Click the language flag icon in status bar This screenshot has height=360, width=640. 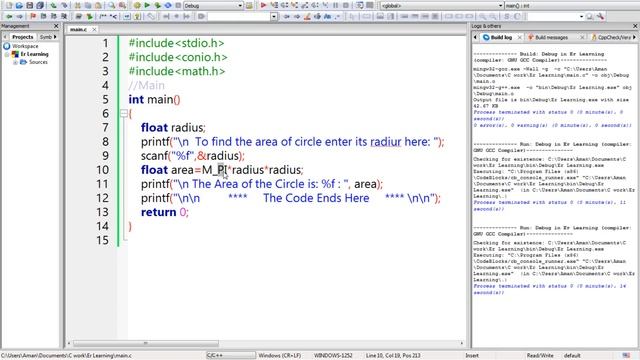(626, 356)
